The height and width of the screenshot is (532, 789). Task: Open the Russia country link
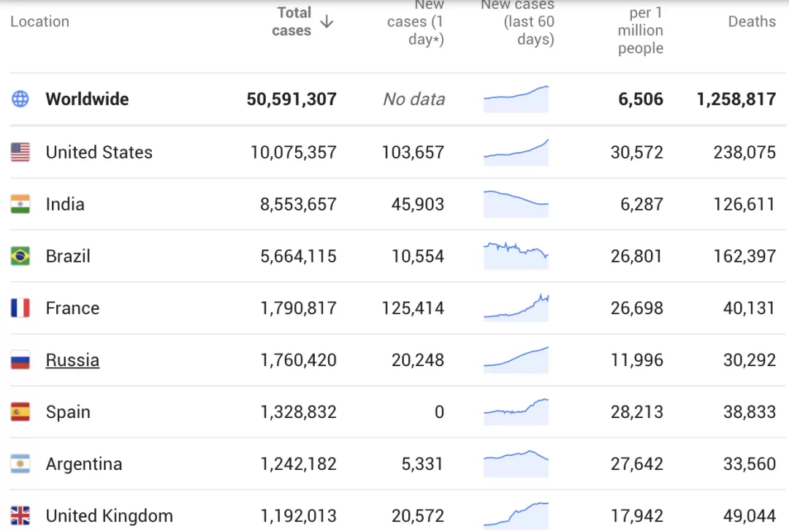[x=72, y=360]
